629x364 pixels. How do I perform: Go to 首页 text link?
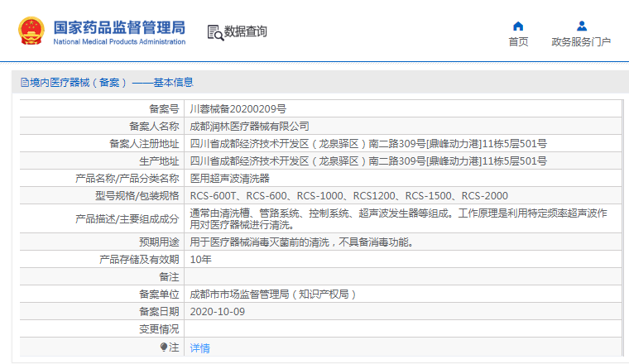coord(518,41)
